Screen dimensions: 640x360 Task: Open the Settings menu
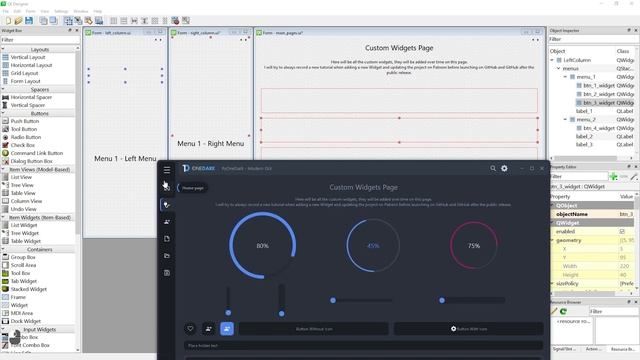click(61, 11)
